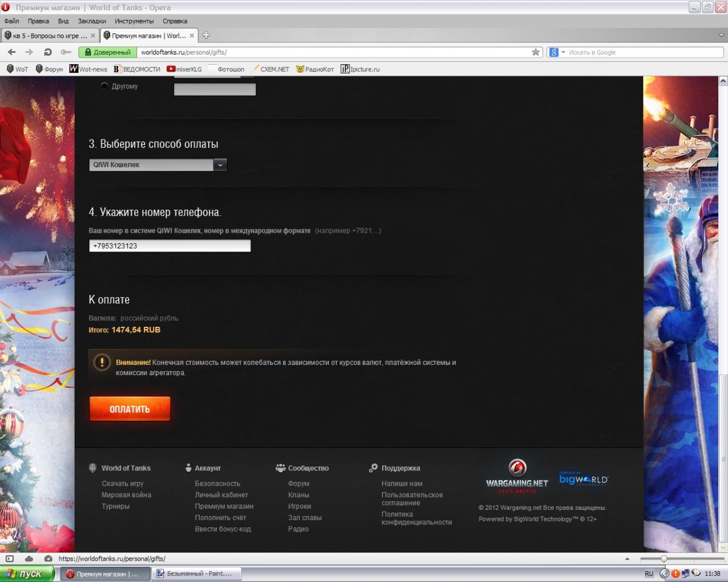Open the РадиоКот bookmark
Screen dimensions: 728x582
315,69
